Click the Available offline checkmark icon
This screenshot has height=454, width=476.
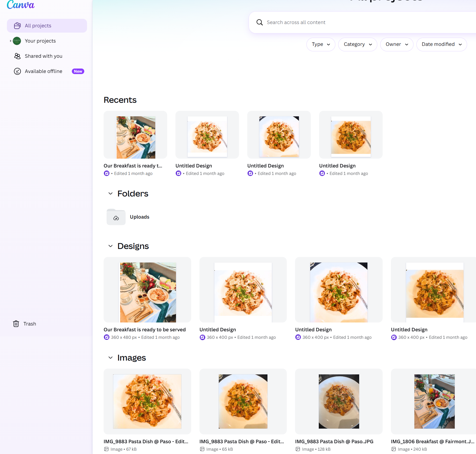click(x=17, y=71)
